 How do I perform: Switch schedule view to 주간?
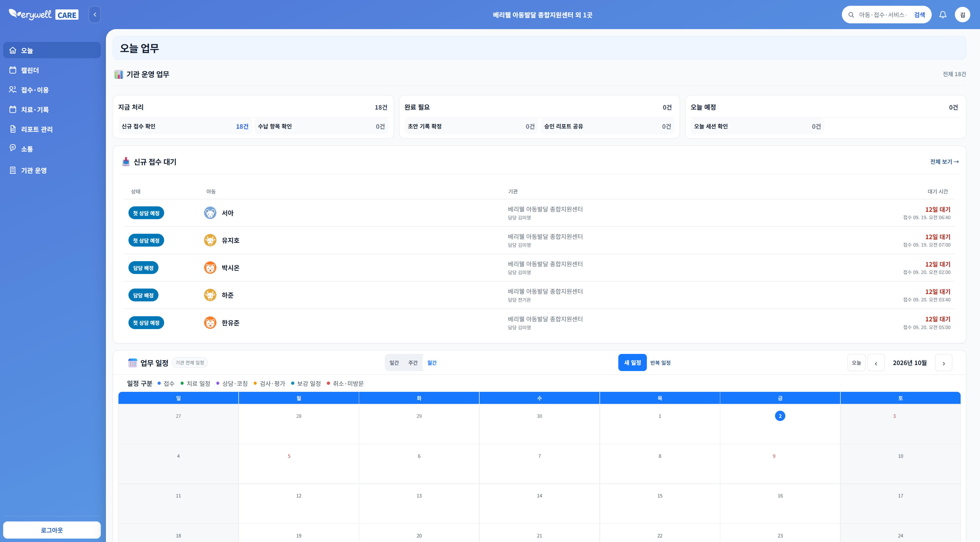(413, 363)
